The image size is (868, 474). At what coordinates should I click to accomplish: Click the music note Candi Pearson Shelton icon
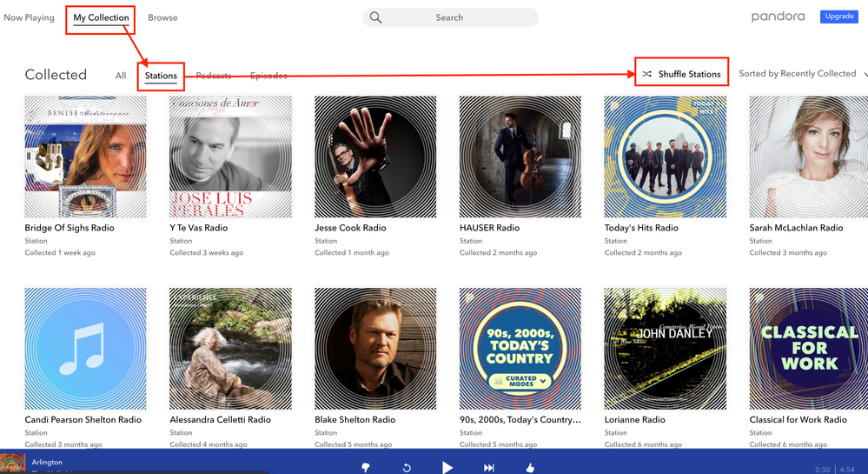(85, 348)
